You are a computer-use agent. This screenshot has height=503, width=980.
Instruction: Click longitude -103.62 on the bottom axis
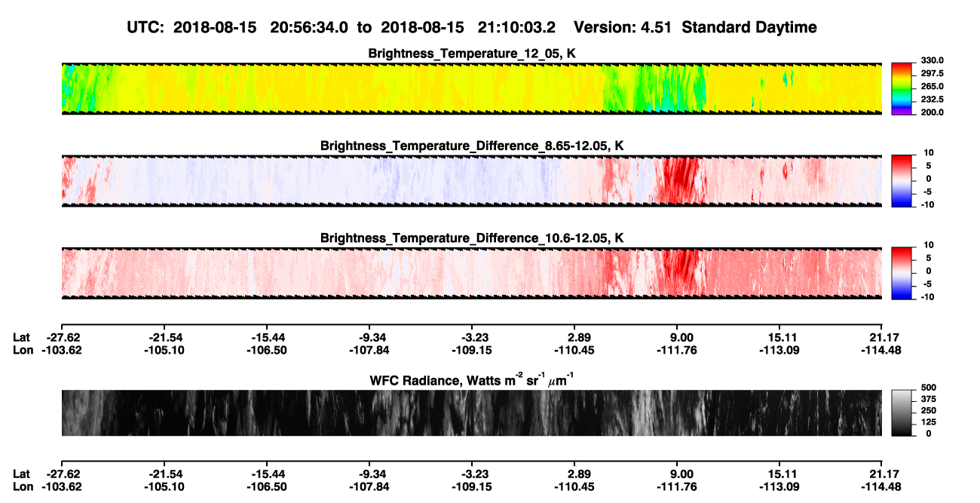pyautogui.click(x=62, y=486)
